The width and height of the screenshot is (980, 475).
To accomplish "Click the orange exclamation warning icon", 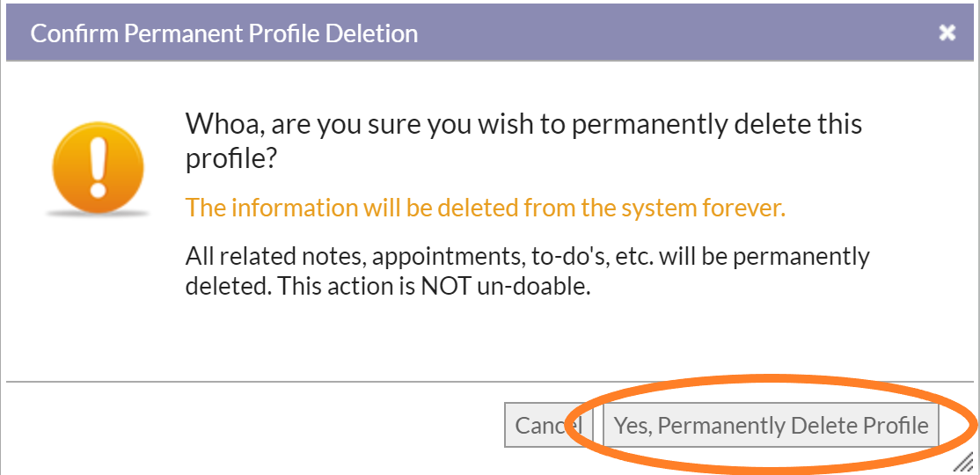I will [98, 167].
